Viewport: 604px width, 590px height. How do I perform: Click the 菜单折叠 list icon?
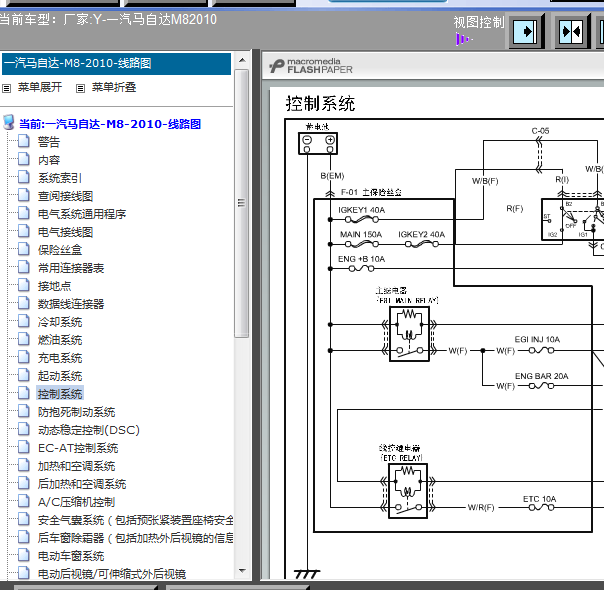[x=80, y=89]
